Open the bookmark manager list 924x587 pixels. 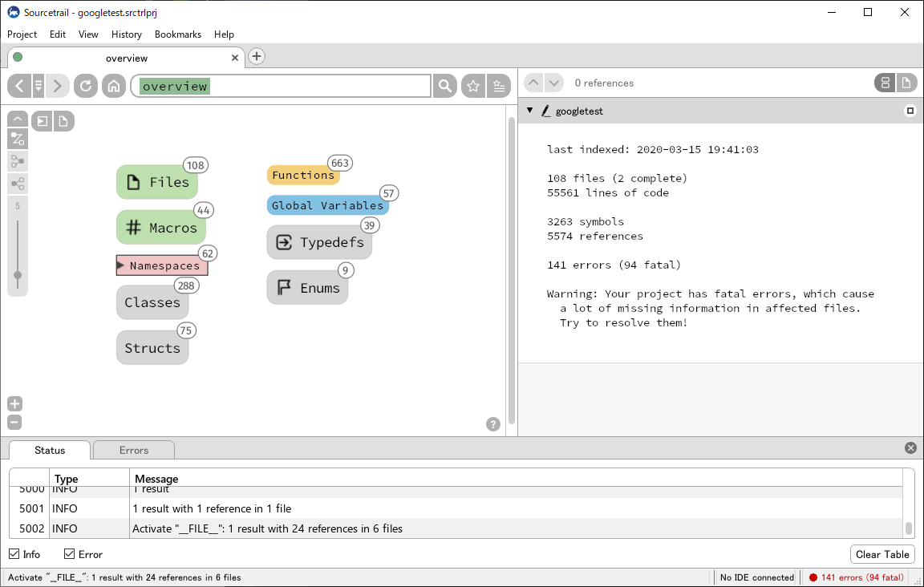tap(499, 86)
